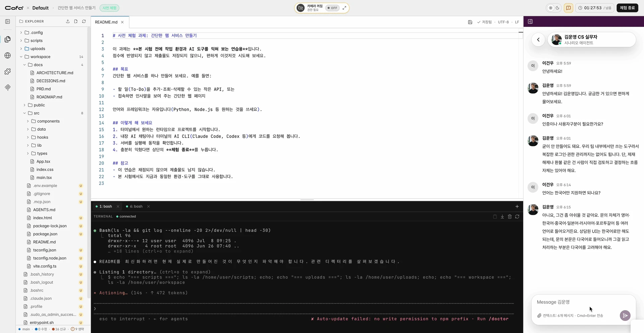Attach a file to the chat message
The height and width of the screenshot is (333, 644).
[539, 316]
